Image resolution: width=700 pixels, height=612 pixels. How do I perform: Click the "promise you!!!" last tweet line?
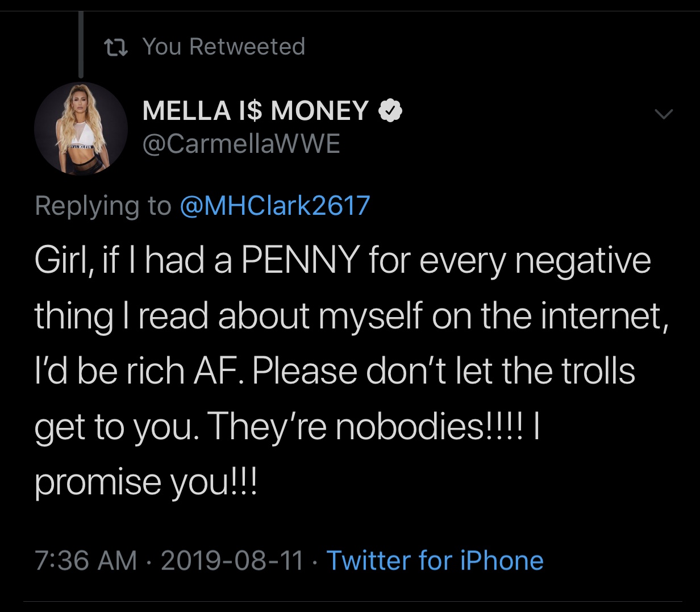(146, 482)
